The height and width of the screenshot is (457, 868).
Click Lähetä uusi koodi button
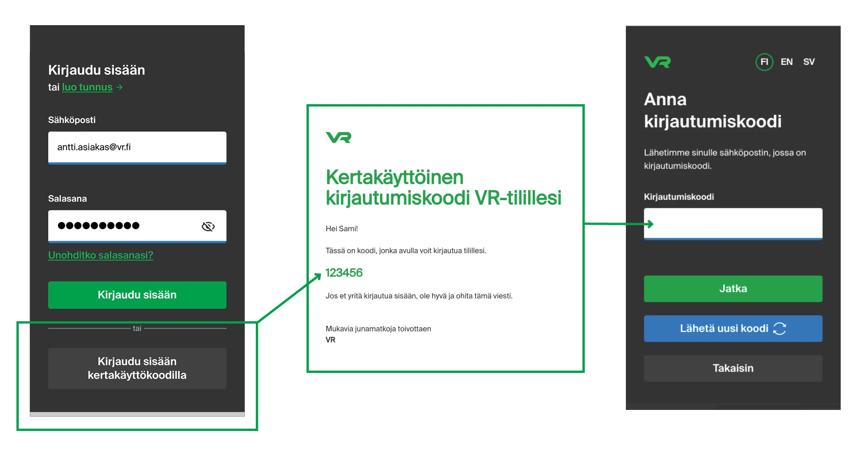click(733, 329)
